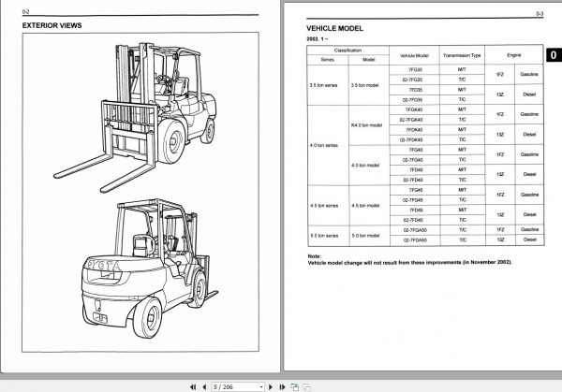Click the 02-7FD45 vehicle model cell
Screen dimensions: 562x392
click(x=415, y=220)
